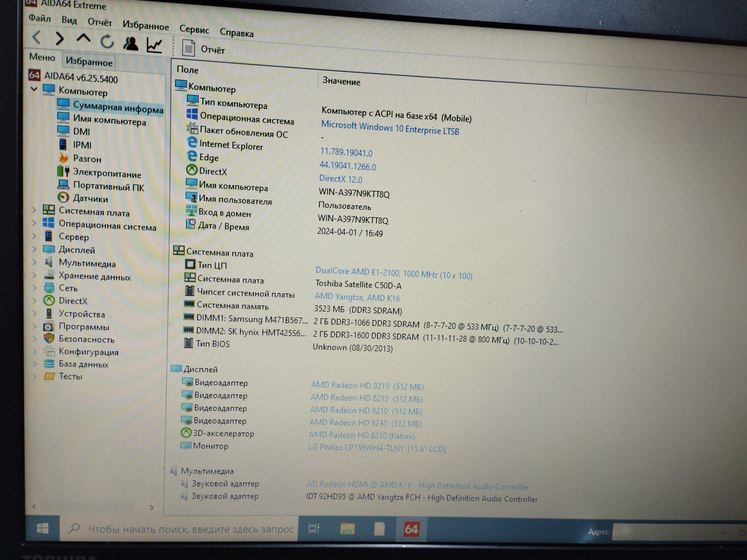This screenshot has width=747, height=560.
Task: Open Электропитание power item
Action: click(x=107, y=173)
